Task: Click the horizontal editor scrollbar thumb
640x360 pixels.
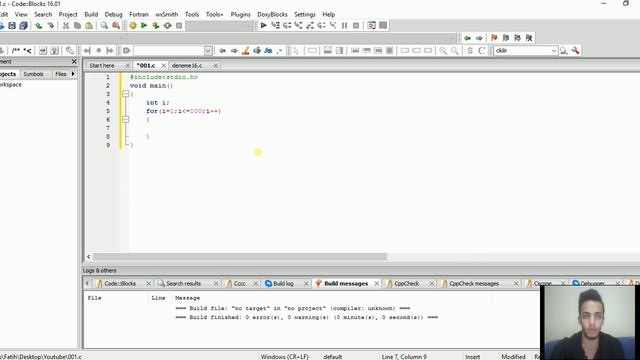Action: [240, 257]
